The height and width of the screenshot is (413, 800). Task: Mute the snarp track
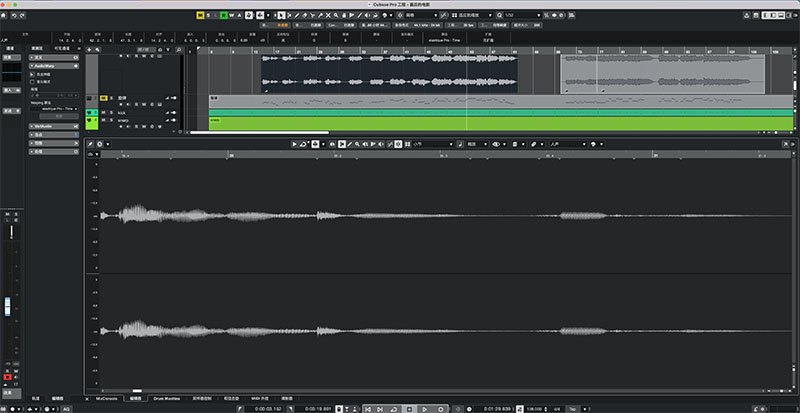pos(103,120)
